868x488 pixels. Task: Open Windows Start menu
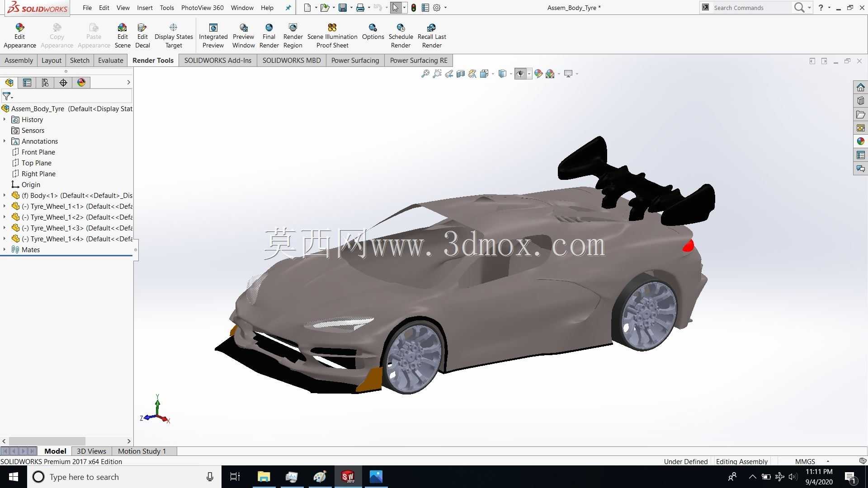[x=13, y=477]
